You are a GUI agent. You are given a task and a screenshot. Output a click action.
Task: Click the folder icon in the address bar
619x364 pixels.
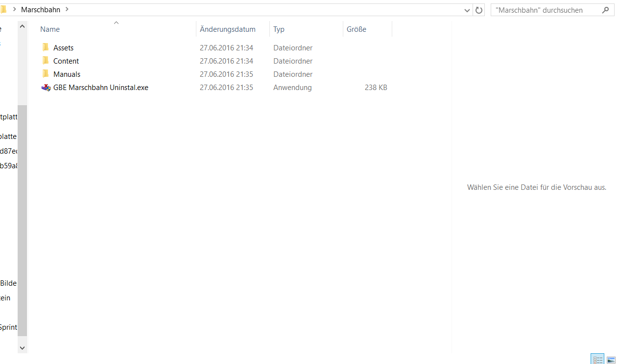3,9
